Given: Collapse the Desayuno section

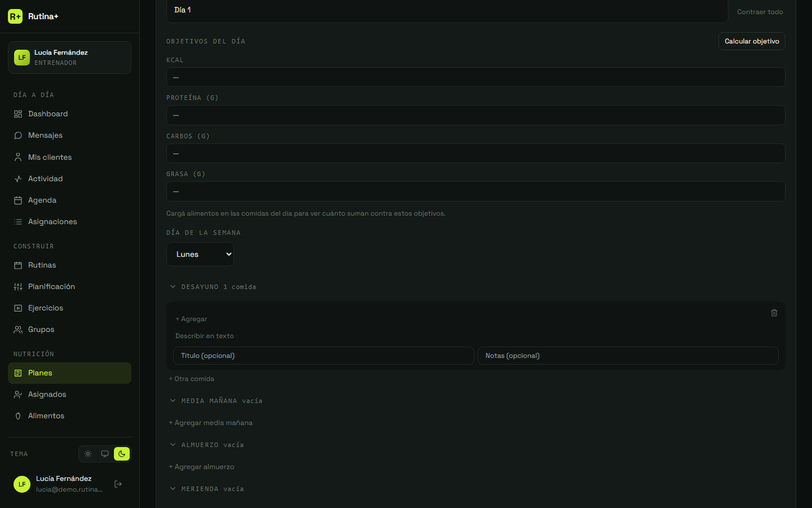Looking at the screenshot, I should coord(173,287).
